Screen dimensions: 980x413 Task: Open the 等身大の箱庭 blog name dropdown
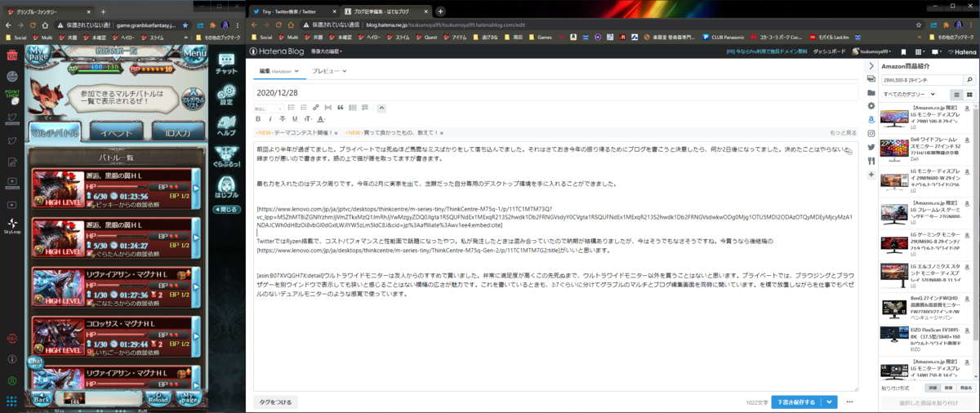[x=325, y=51]
